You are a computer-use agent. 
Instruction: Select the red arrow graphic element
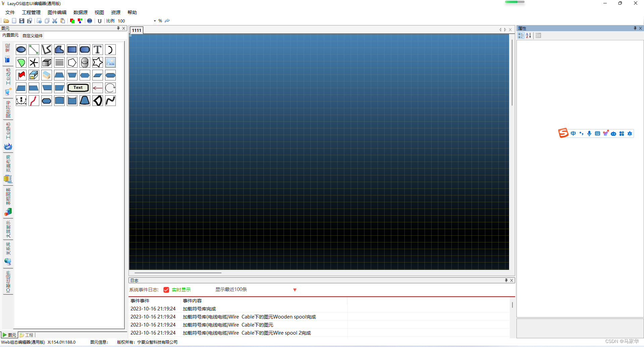(x=97, y=88)
